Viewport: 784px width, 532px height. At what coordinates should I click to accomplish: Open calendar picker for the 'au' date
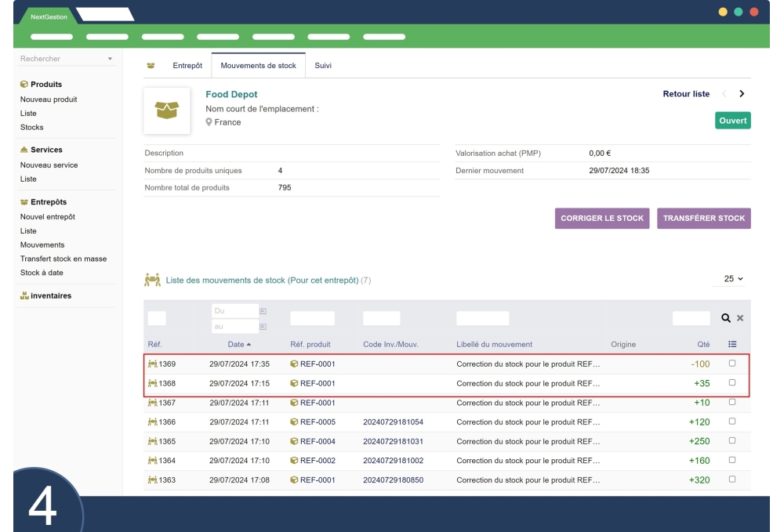click(x=263, y=326)
